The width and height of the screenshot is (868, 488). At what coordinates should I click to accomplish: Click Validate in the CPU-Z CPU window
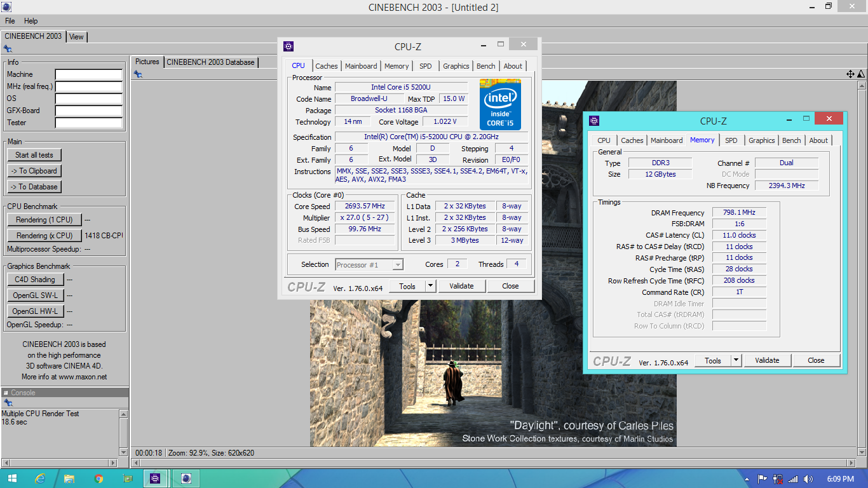coord(461,286)
